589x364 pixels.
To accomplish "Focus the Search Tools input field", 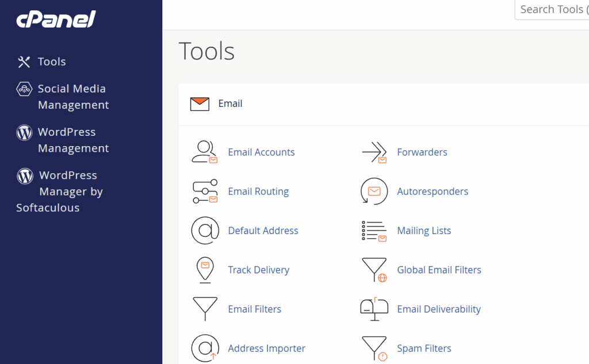I will 552,9.
